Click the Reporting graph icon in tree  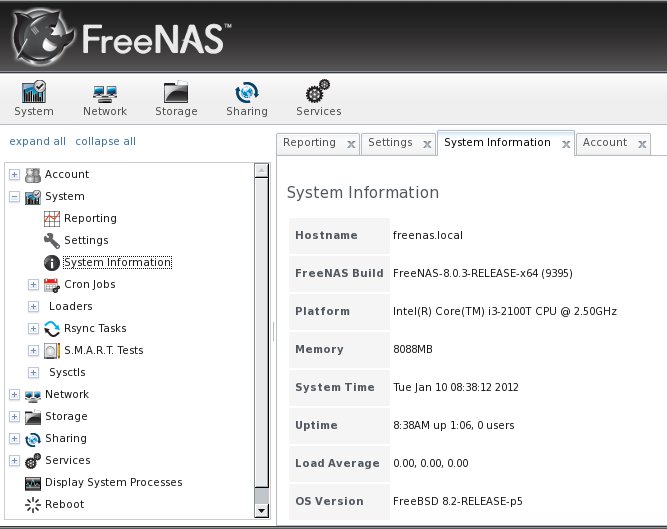(x=52, y=219)
